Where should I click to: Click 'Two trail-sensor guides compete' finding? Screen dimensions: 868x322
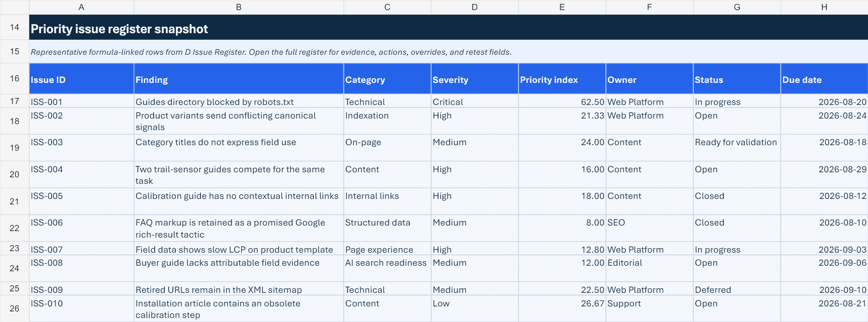239,174
